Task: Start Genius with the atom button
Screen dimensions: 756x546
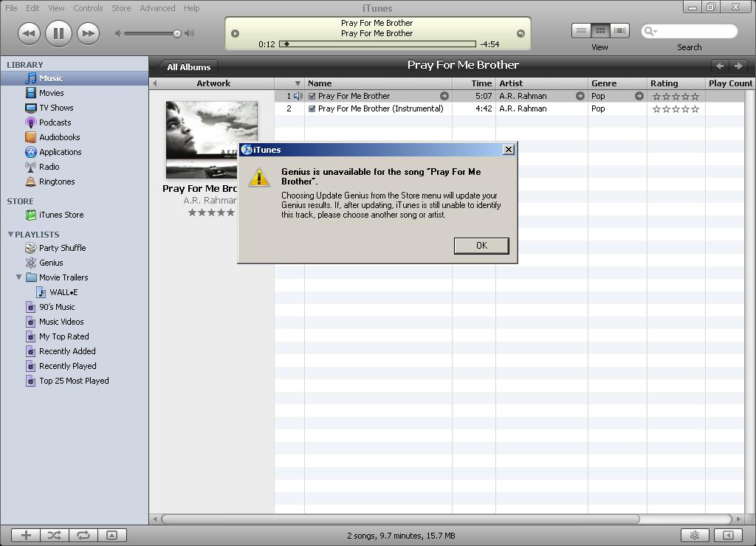Action: coord(694,536)
